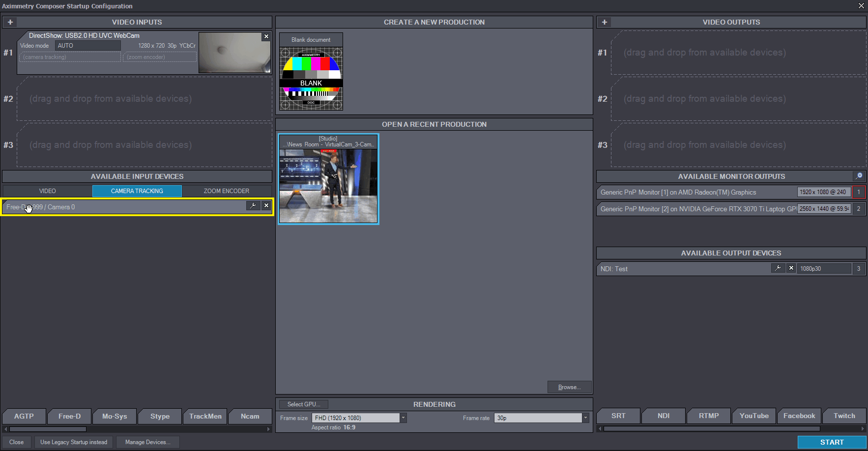
Task: Remove the NDI: Test output device
Action: (791, 268)
